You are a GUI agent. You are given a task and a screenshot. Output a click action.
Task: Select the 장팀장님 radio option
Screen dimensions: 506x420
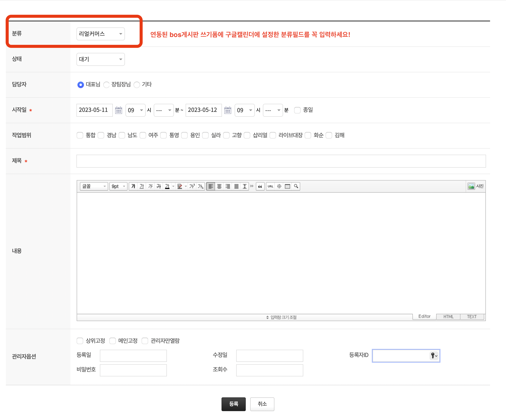pyautogui.click(x=106, y=85)
